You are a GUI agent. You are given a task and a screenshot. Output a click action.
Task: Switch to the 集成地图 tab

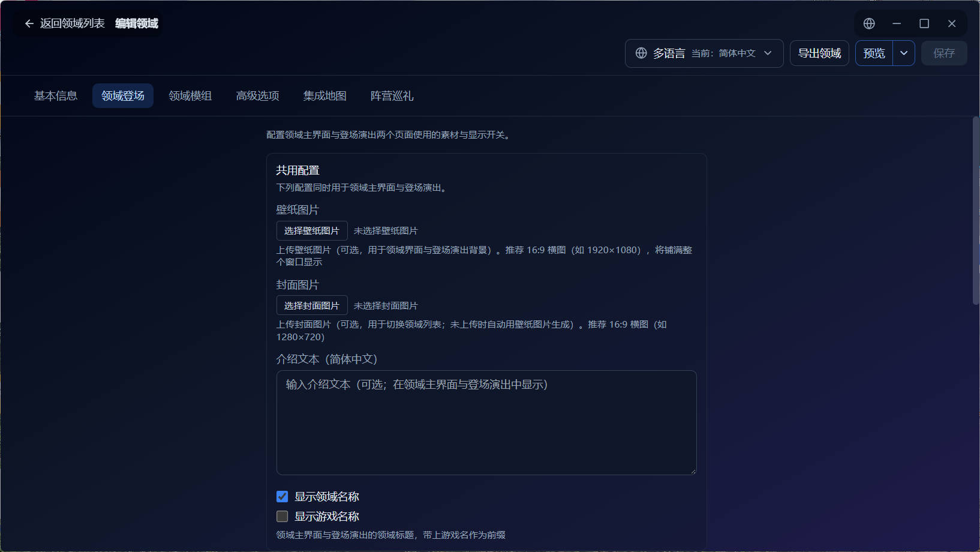pyautogui.click(x=324, y=96)
